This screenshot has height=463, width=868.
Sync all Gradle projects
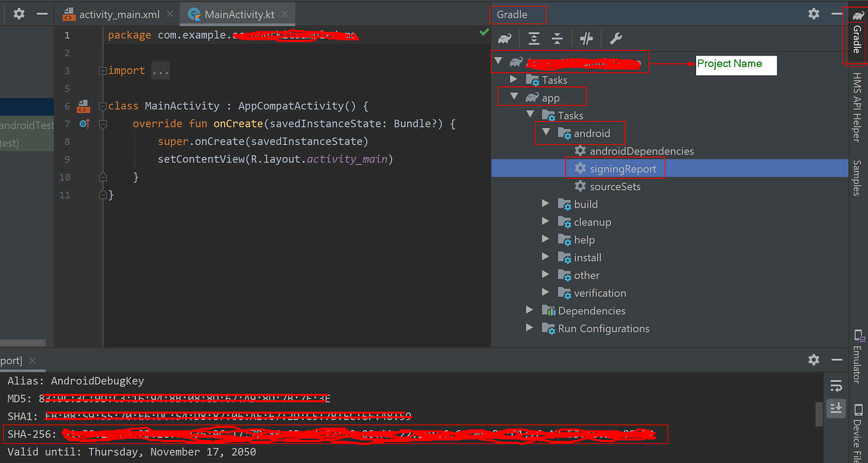click(x=505, y=38)
